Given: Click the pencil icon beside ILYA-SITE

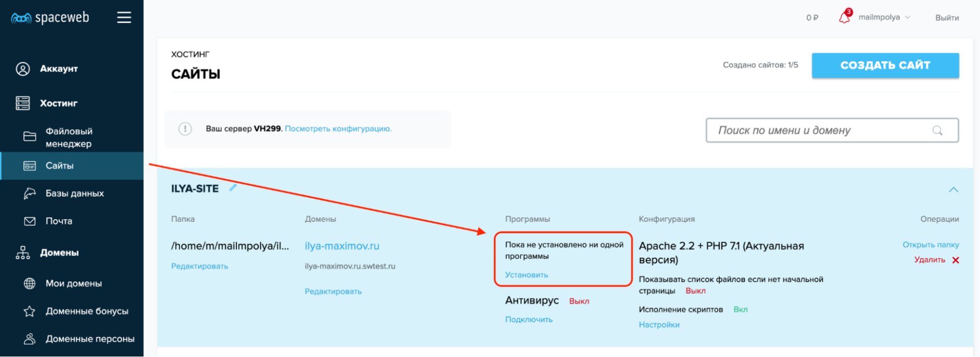Looking at the screenshot, I should 233,188.
